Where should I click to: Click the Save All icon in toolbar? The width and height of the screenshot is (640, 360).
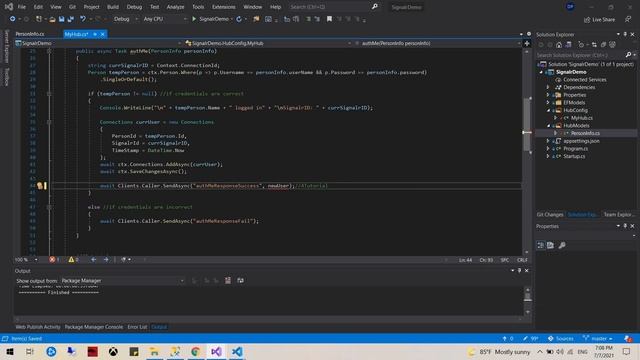(x=71, y=19)
